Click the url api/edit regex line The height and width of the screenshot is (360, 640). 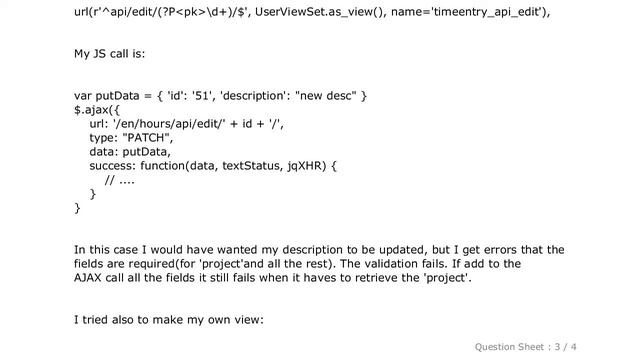click(312, 12)
